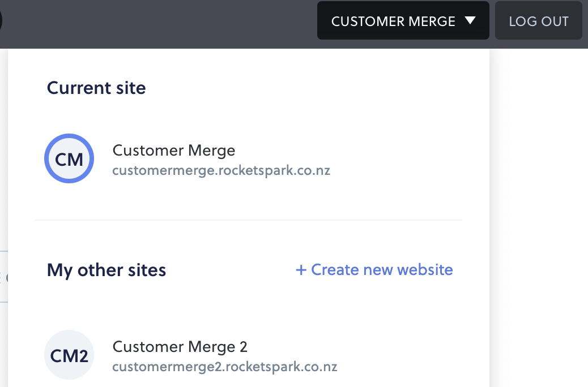Click the LOG OUT button

[x=539, y=20]
